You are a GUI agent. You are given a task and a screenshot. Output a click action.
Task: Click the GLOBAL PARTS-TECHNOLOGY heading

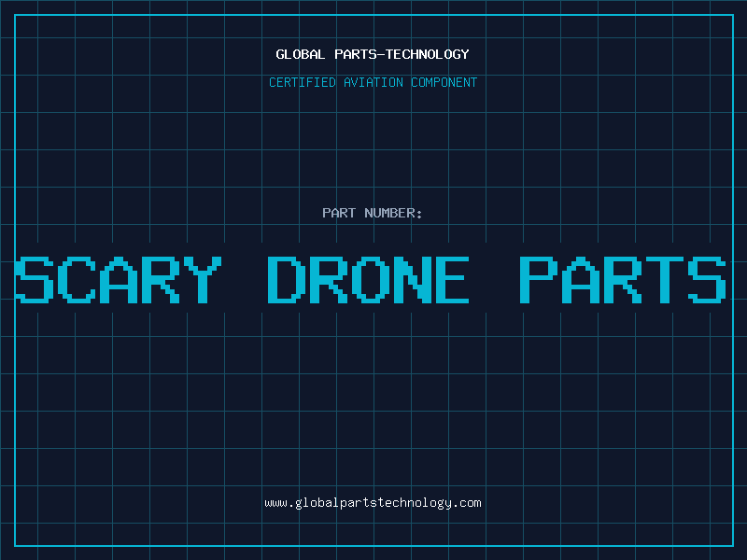[x=373, y=54]
